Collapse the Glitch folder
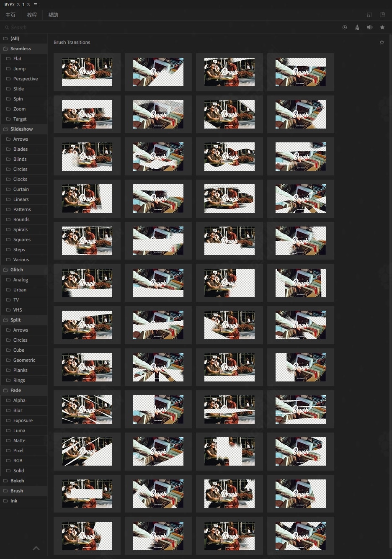 point(23,270)
